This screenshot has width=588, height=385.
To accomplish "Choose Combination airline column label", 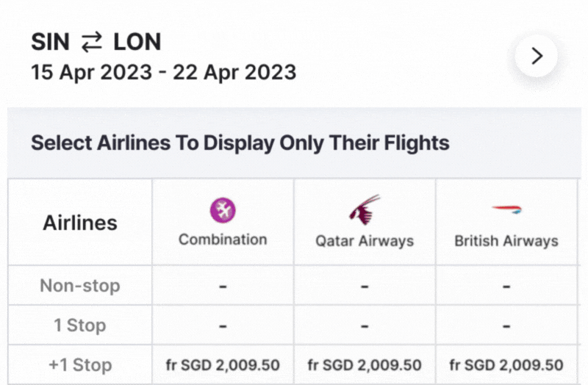I will (223, 240).
